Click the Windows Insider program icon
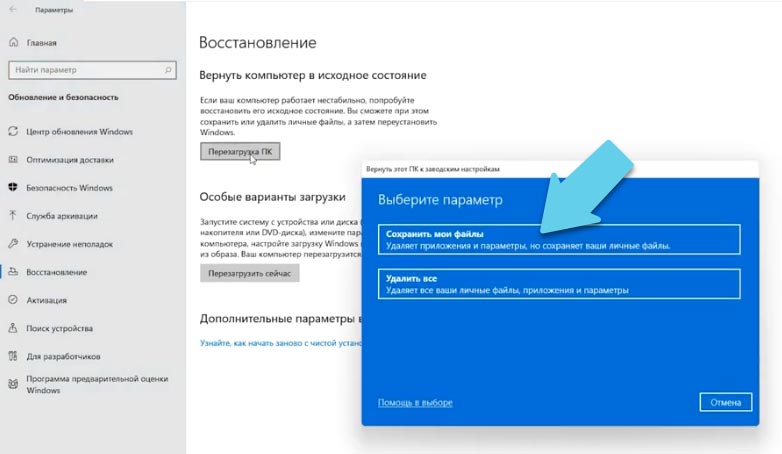The width and height of the screenshot is (782, 454). pyautogui.click(x=13, y=384)
